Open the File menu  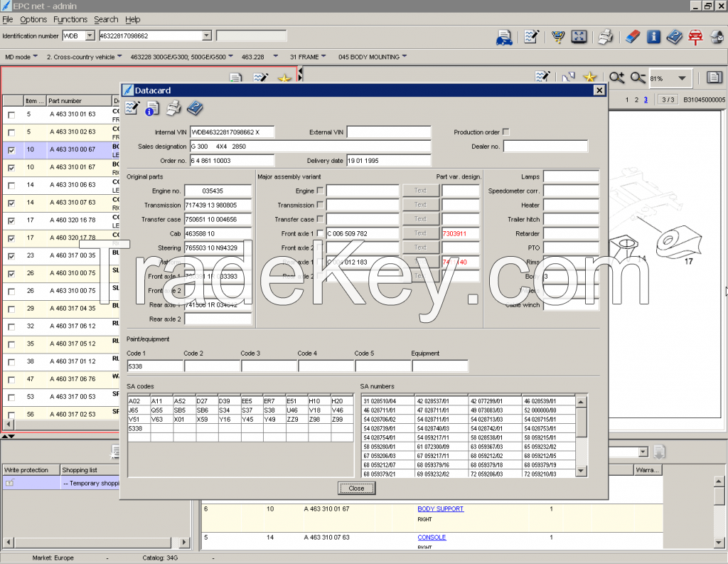pos(7,19)
